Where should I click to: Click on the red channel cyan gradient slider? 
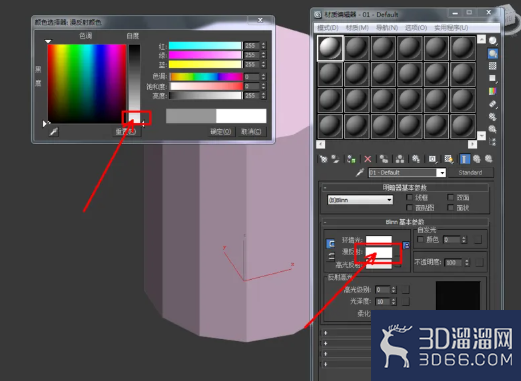pyautogui.click(x=205, y=46)
